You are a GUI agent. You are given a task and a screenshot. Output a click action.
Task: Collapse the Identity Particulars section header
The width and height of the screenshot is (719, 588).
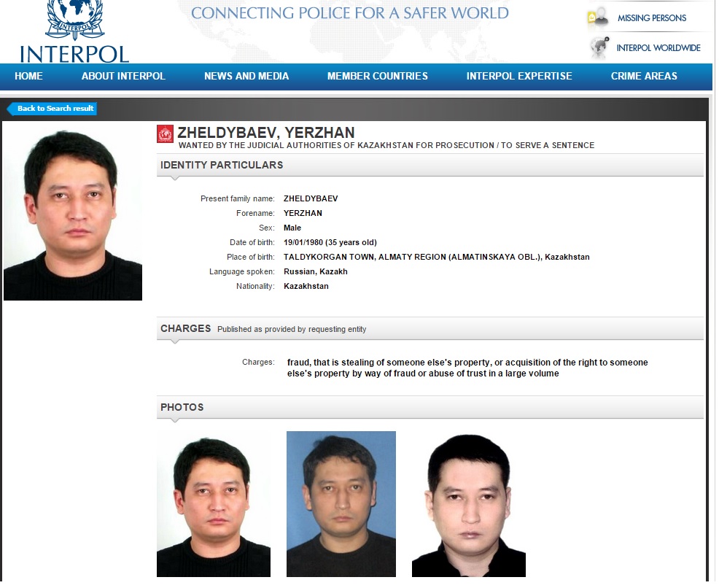[x=430, y=165]
